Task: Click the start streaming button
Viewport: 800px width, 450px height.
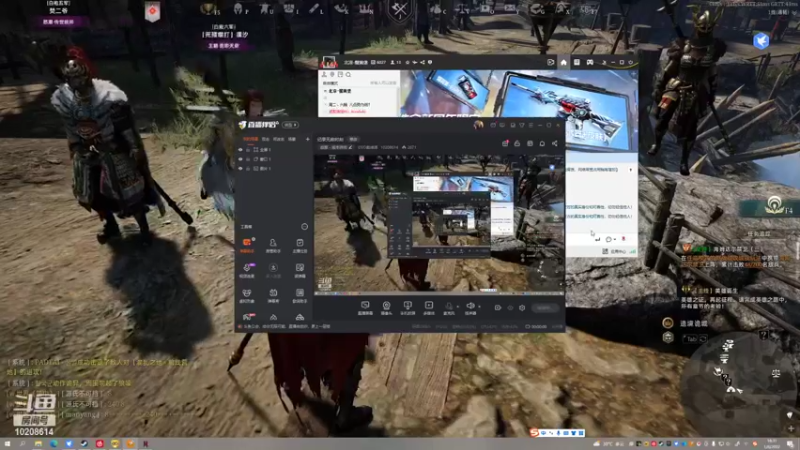Action: pos(544,308)
